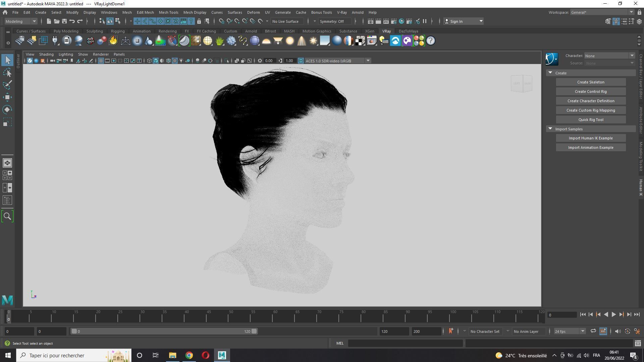This screenshot has width=644, height=362.
Task: Open the Workspace General dropdown
Action: coord(602,12)
